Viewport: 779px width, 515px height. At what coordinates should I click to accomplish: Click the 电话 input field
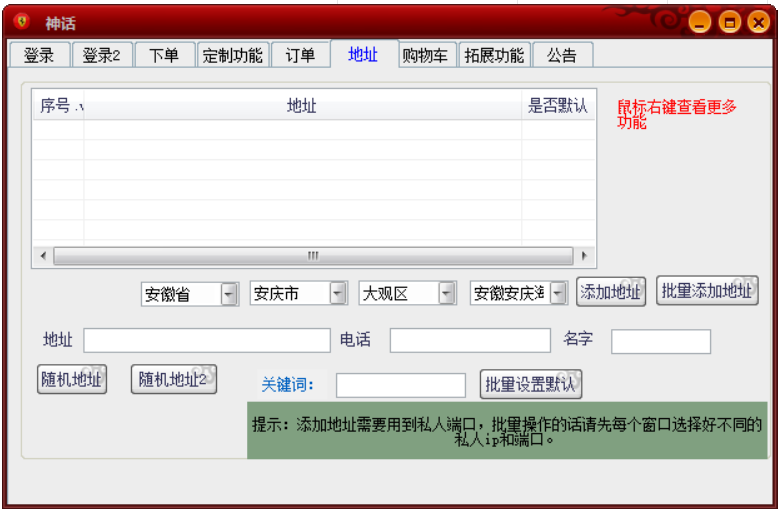pos(469,341)
